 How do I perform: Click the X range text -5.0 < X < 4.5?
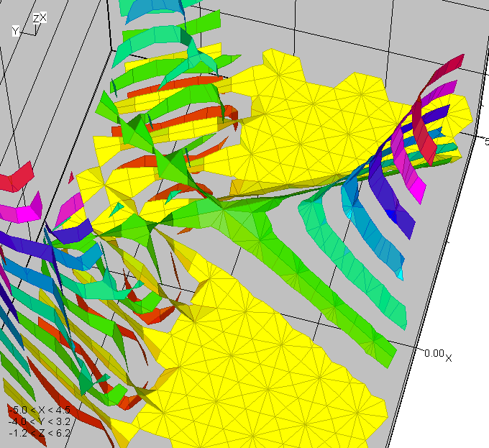pyautogui.click(x=39, y=411)
